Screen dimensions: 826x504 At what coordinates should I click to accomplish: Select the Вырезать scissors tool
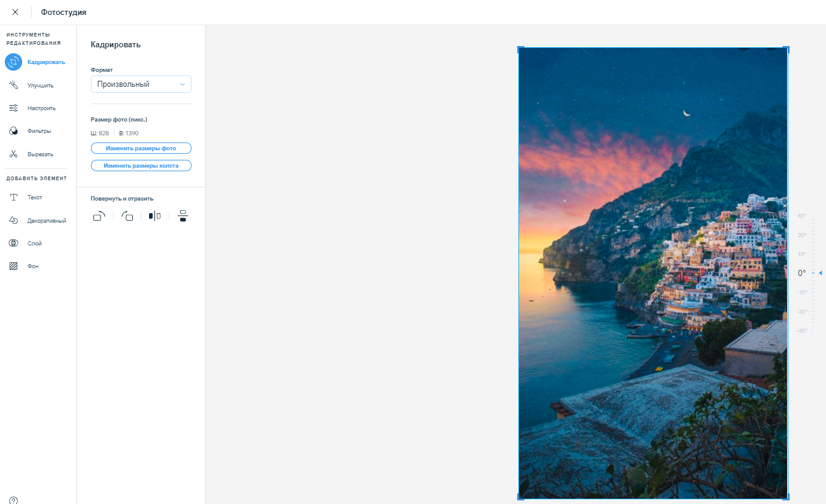point(13,154)
